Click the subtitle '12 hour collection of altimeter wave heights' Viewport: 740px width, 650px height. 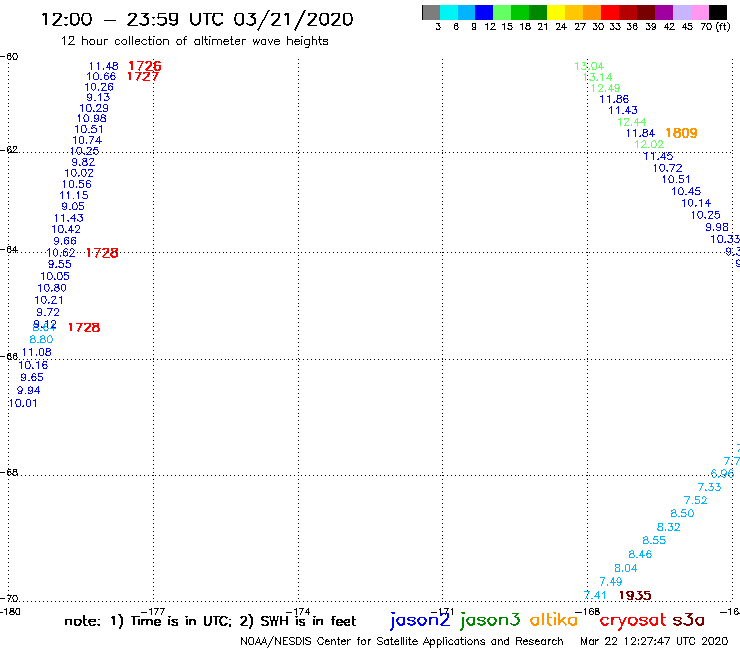(194, 41)
